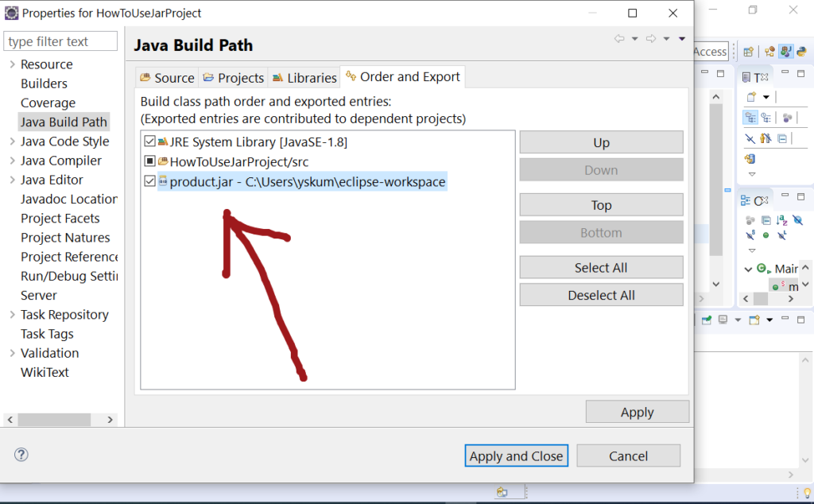Click in the type filter text field
The width and height of the screenshot is (814, 504).
point(60,41)
